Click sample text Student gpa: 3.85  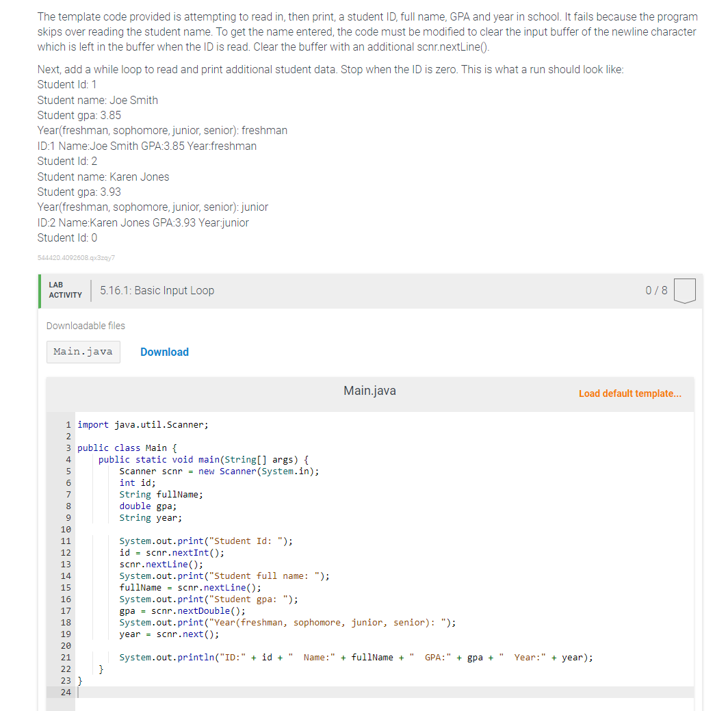(x=79, y=115)
